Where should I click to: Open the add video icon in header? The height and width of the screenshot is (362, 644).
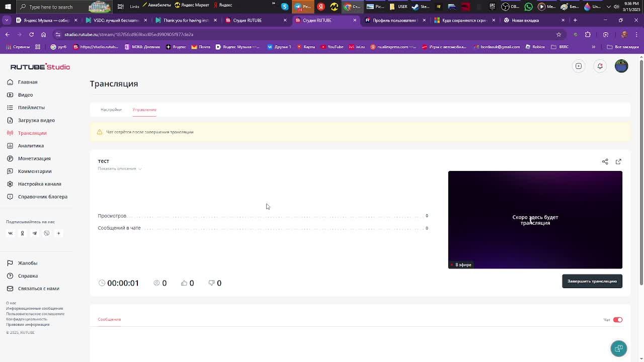tap(579, 66)
